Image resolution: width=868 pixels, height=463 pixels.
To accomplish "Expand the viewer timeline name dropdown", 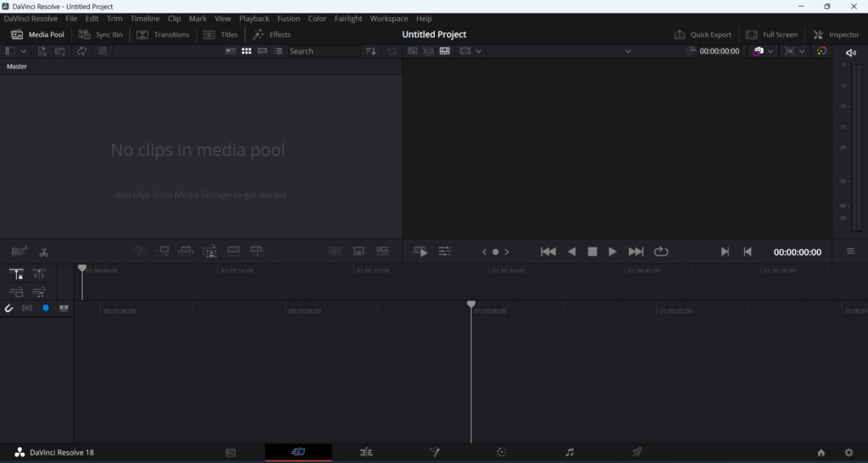I will coord(628,52).
